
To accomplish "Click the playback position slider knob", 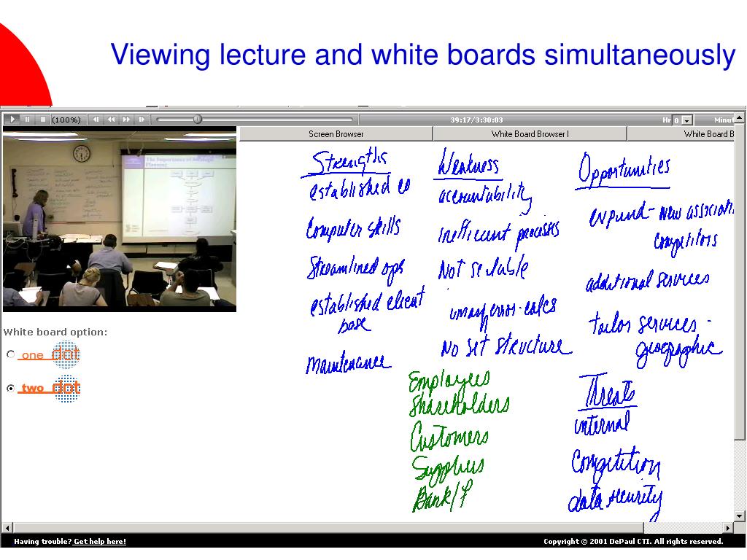I will 197,119.
